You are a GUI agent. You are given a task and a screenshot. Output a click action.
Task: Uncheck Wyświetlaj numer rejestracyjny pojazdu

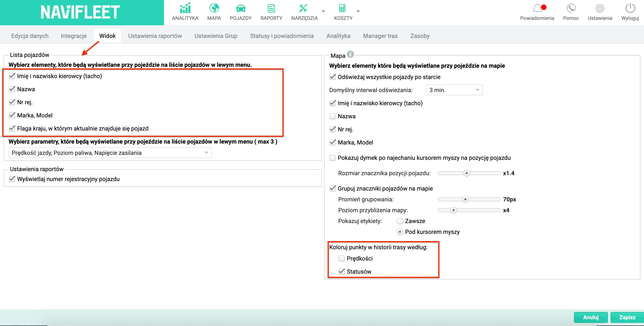pyautogui.click(x=12, y=179)
